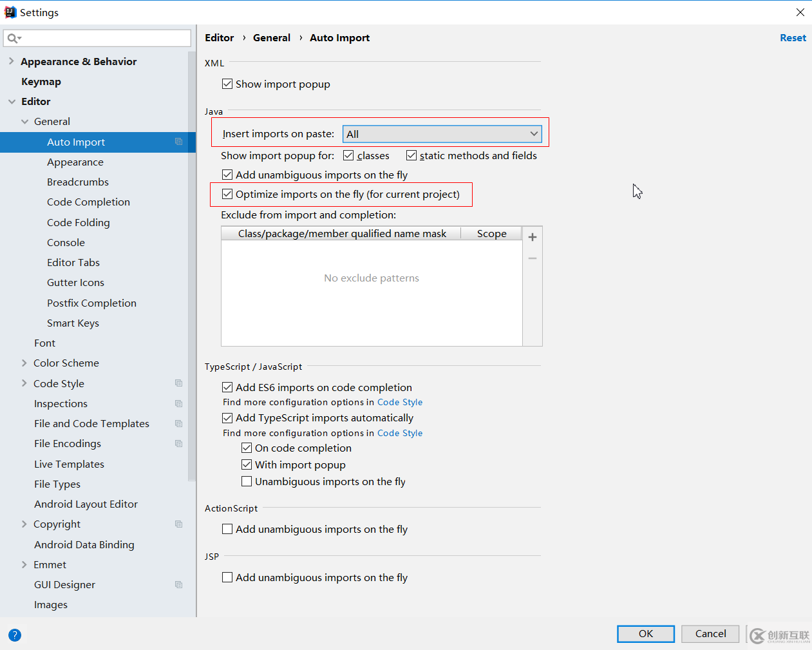Click the Scope column header
This screenshot has height=650, width=812.
point(491,234)
